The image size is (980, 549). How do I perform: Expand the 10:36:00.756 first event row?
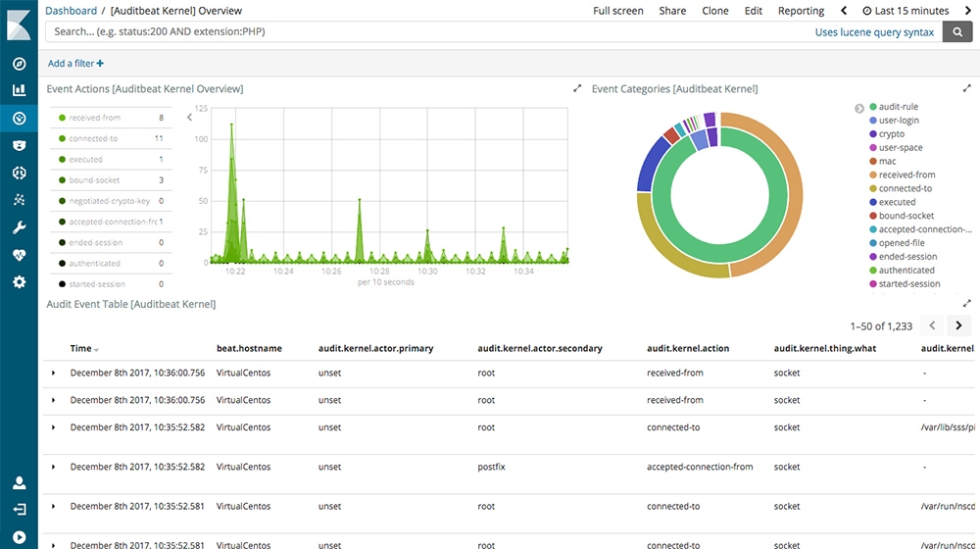[53, 373]
